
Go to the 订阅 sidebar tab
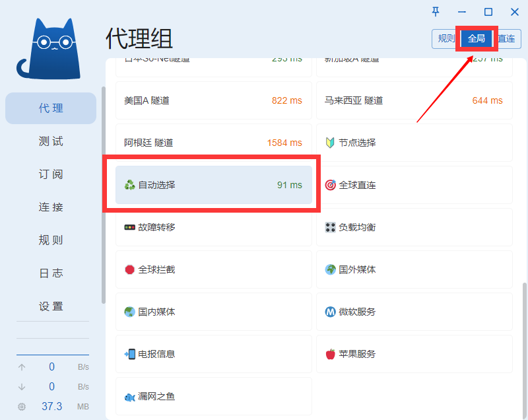tap(51, 174)
